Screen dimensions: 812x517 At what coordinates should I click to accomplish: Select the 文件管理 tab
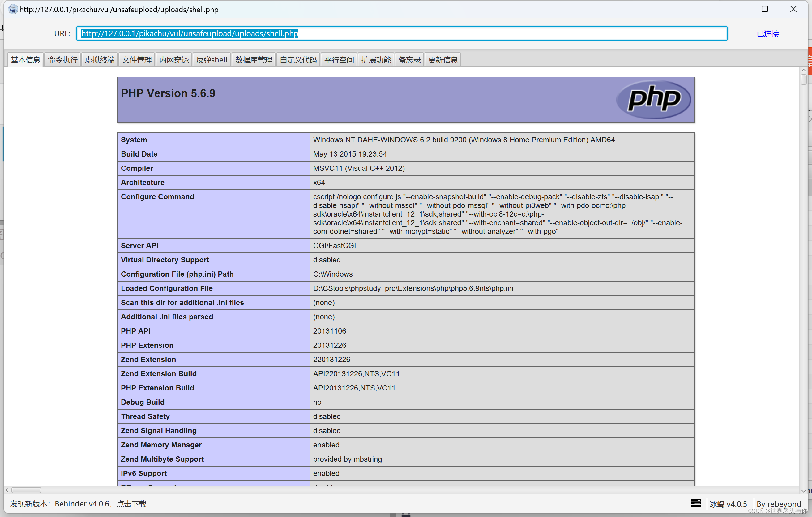coord(137,60)
